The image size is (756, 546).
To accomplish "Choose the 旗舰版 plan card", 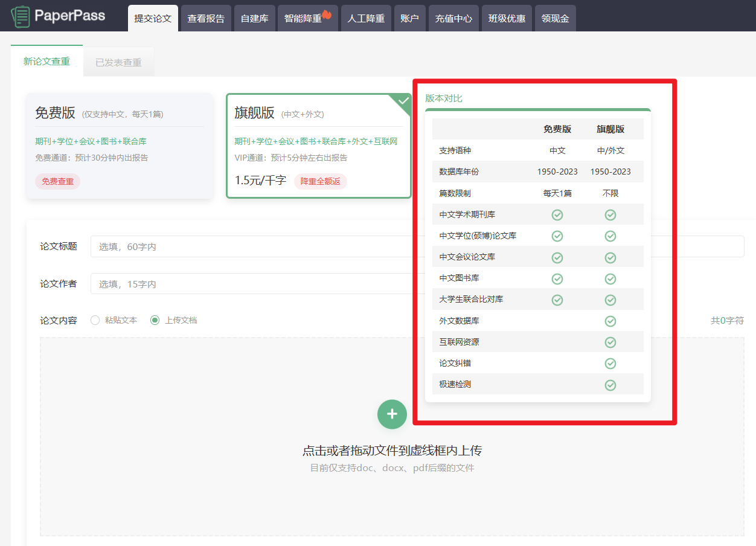I will [x=319, y=146].
